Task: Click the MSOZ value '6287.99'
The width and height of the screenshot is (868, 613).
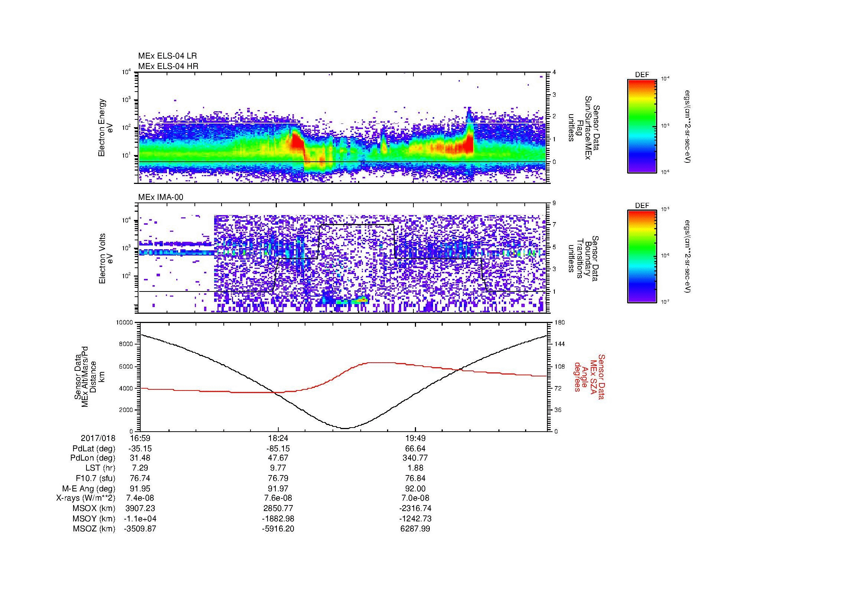Action: (415, 529)
